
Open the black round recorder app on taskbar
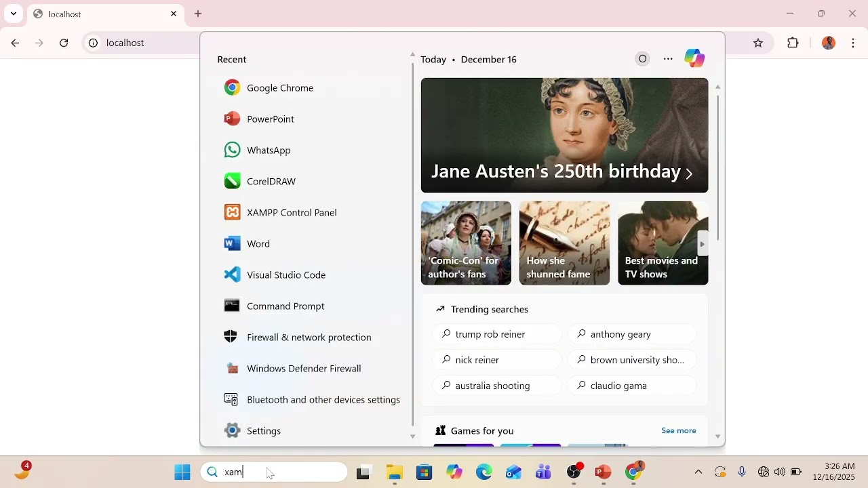(574, 472)
